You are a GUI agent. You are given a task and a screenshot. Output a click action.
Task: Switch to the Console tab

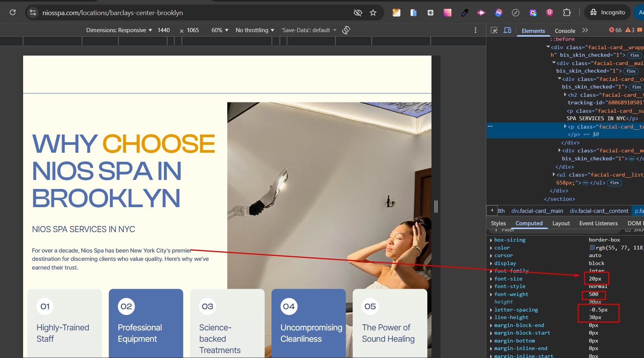tap(565, 31)
